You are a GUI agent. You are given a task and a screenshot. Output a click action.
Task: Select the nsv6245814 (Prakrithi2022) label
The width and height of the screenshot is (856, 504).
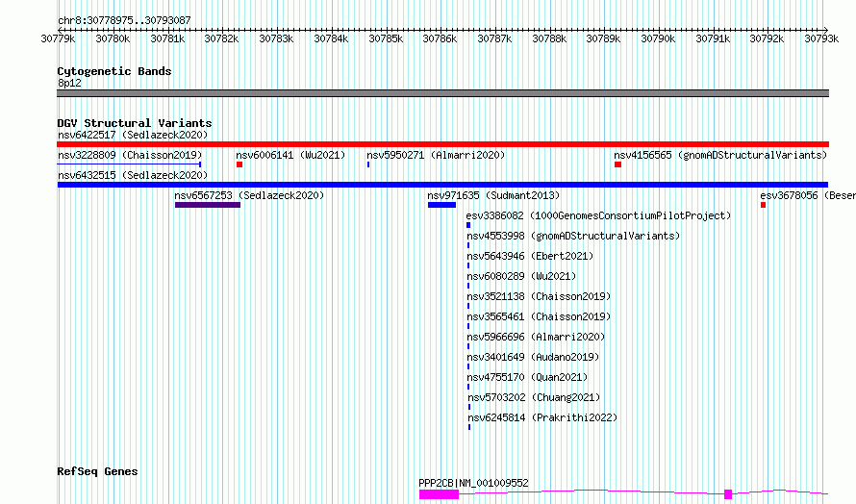(542, 417)
